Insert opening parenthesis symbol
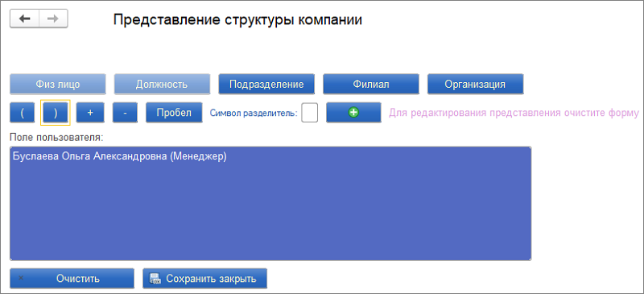The image size is (644, 294). click(23, 113)
